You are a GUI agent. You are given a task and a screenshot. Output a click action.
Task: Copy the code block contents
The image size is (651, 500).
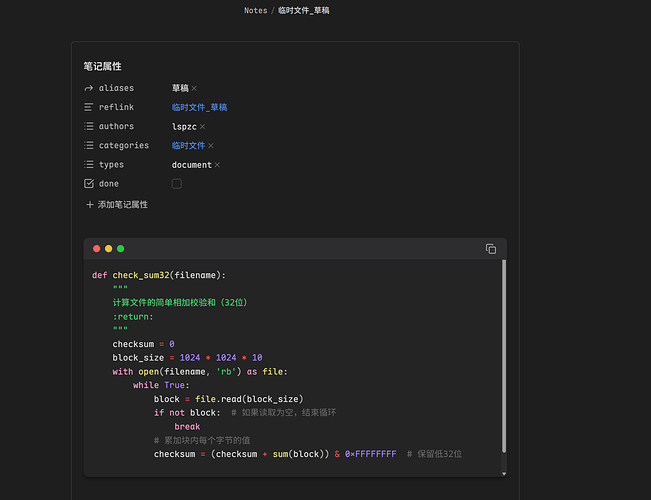pos(491,249)
